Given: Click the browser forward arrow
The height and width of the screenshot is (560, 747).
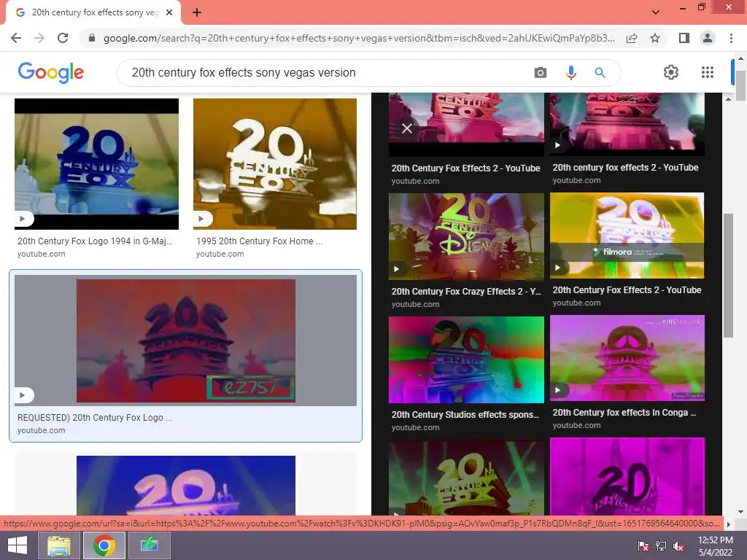Looking at the screenshot, I should coord(39,38).
